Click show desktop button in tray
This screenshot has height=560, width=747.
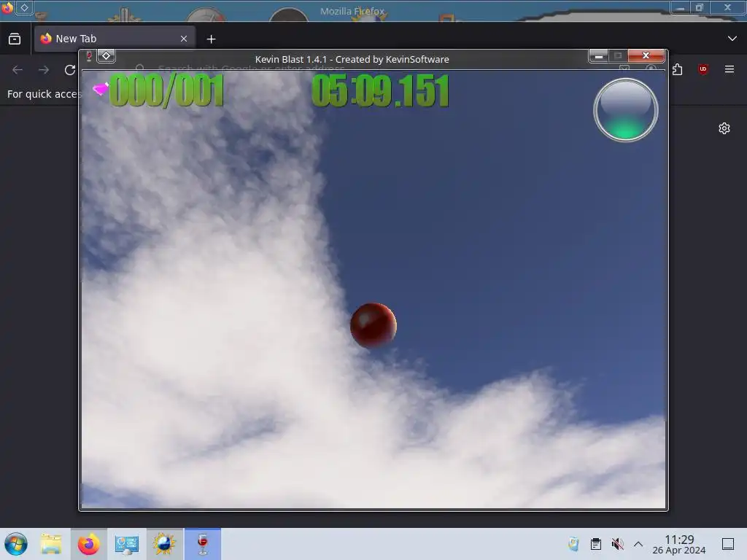tap(728, 544)
